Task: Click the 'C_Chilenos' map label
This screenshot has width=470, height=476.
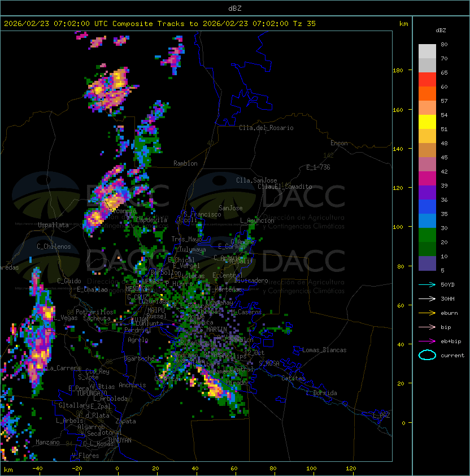Action: pos(54,246)
